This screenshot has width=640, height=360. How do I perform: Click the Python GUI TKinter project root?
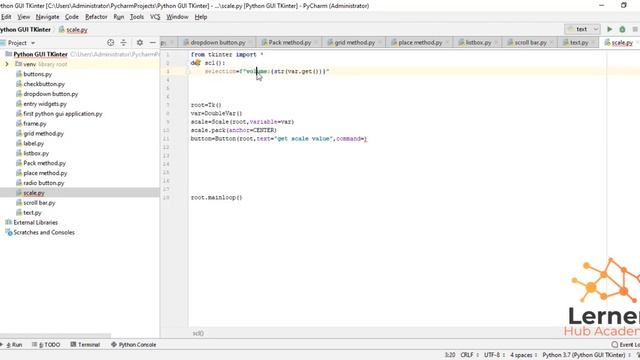tap(40, 54)
